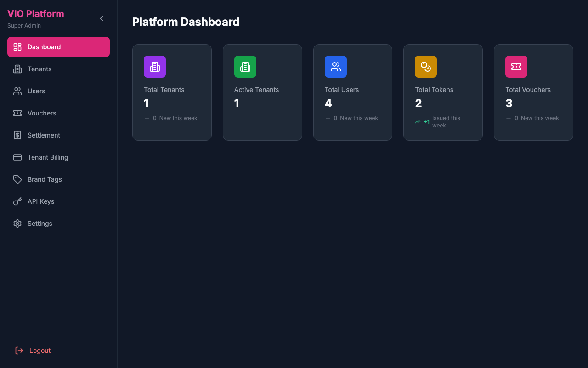The width and height of the screenshot is (588, 368).
Task: Click the VIO Platform title link
Action: 35,14
